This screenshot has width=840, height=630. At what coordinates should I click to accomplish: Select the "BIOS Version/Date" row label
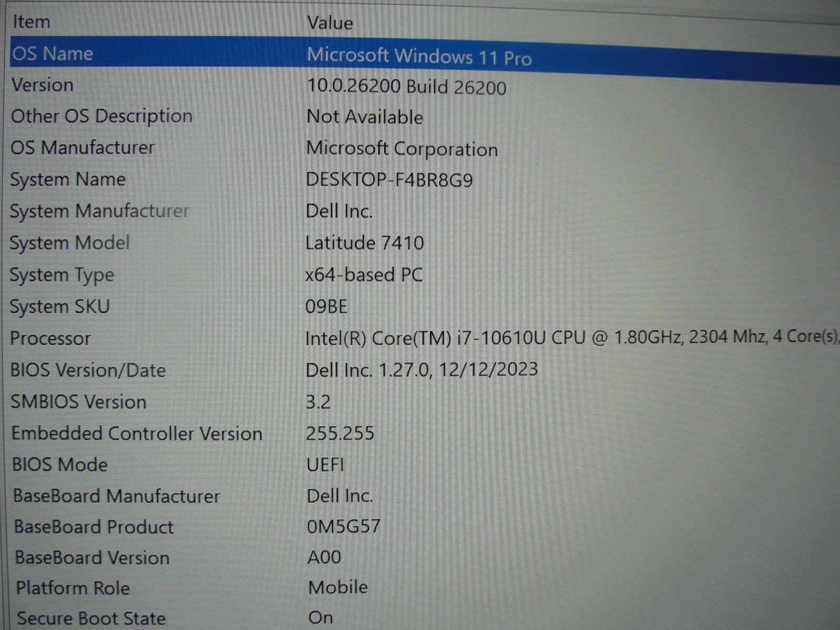pyautogui.click(x=88, y=370)
